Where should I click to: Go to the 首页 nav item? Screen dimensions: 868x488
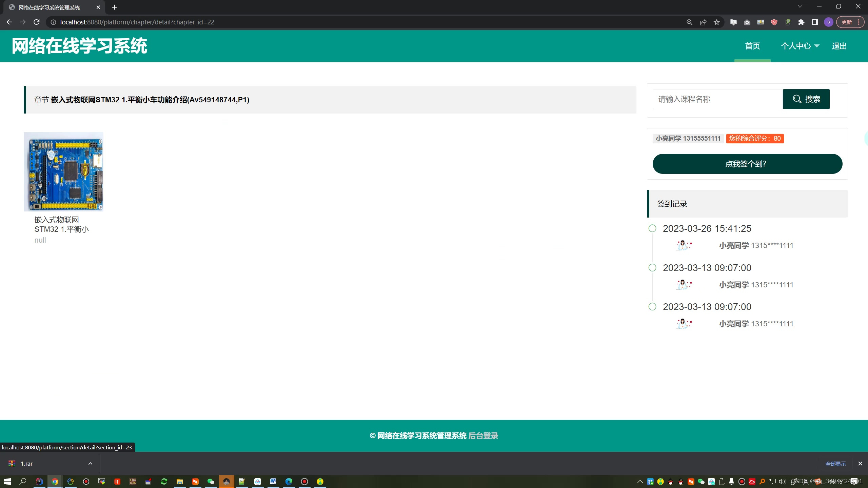[752, 46]
